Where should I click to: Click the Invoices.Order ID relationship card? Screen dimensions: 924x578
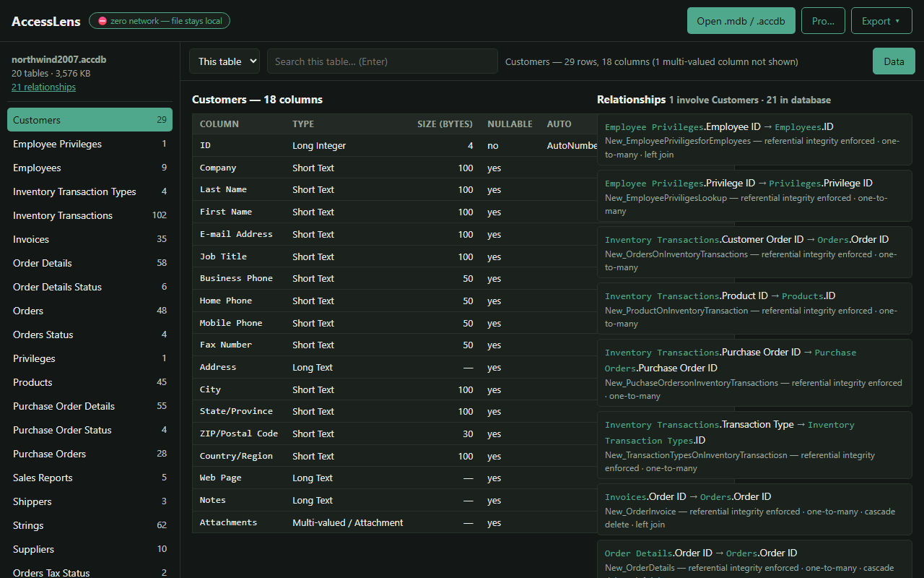point(754,509)
